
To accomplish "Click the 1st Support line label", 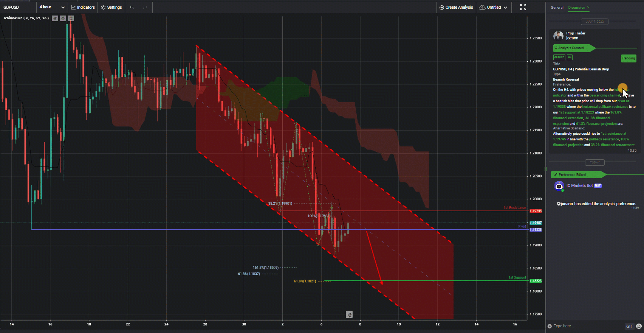I will pyautogui.click(x=517, y=277).
